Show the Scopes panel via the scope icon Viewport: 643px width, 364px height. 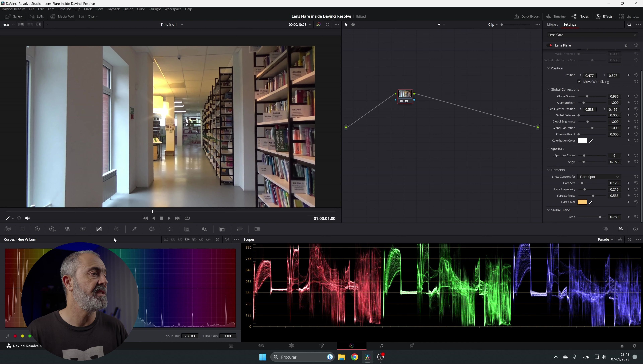pos(621,229)
